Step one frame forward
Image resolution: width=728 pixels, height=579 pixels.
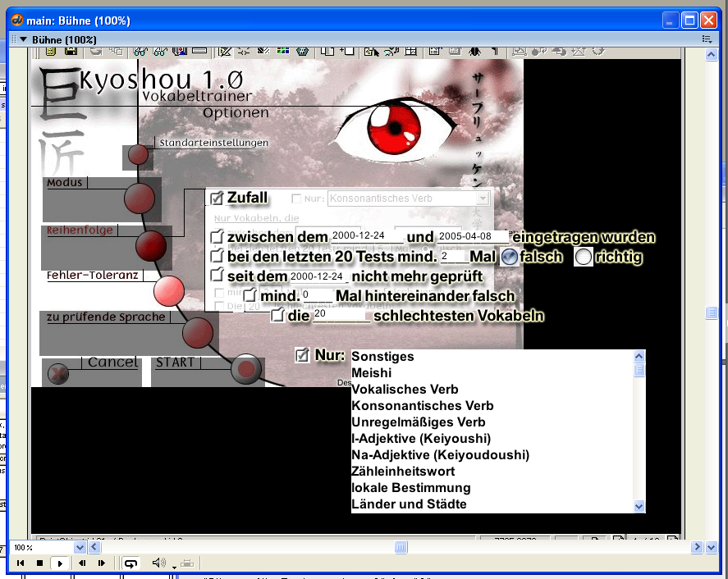pos(102,563)
